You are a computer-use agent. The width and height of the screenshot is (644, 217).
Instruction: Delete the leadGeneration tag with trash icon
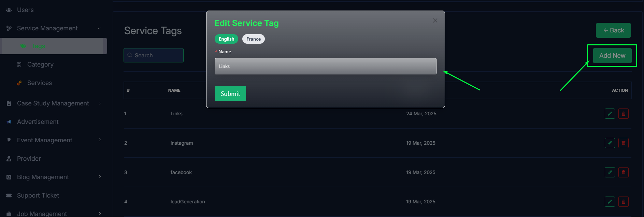pyautogui.click(x=623, y=202)
